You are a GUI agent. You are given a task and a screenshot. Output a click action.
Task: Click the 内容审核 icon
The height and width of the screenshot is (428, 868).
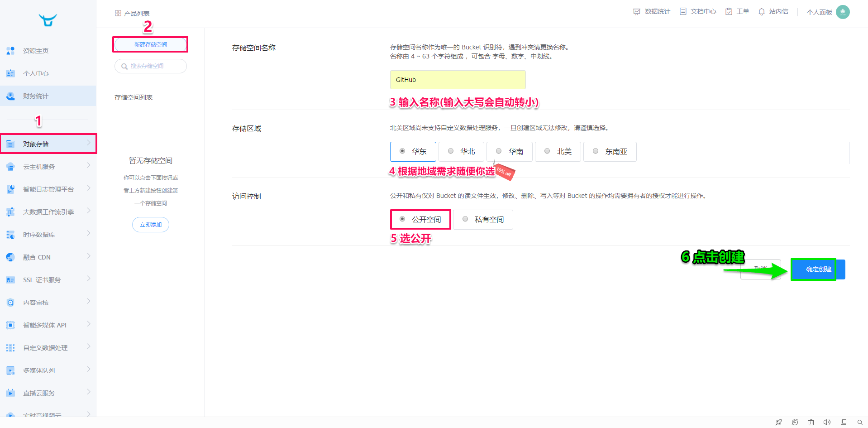coord(10,303)
